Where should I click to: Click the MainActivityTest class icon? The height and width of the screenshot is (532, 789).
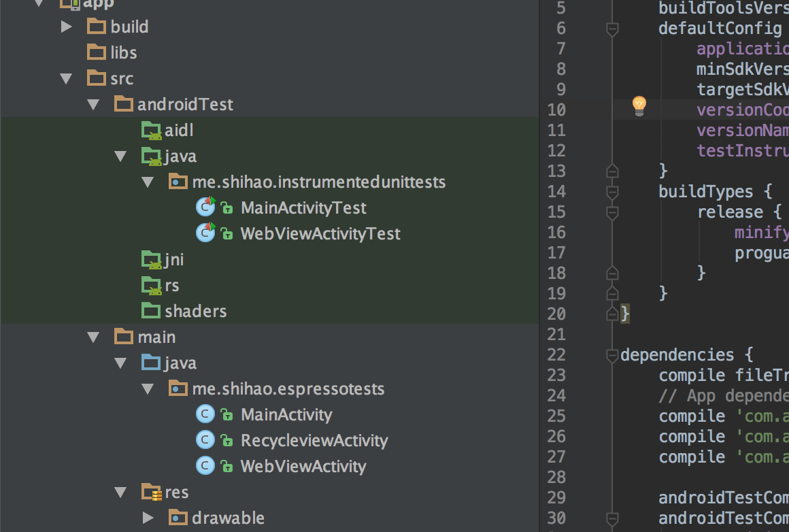pos(205,207)
